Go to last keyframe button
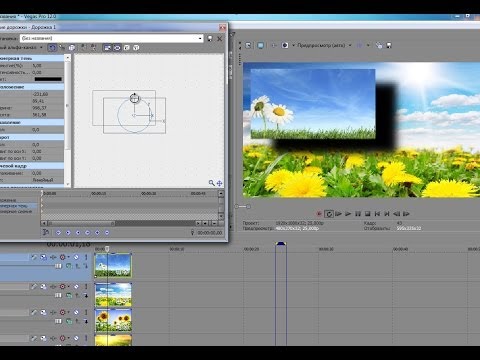This screenshot has width=480, height=360. point(87,233)
